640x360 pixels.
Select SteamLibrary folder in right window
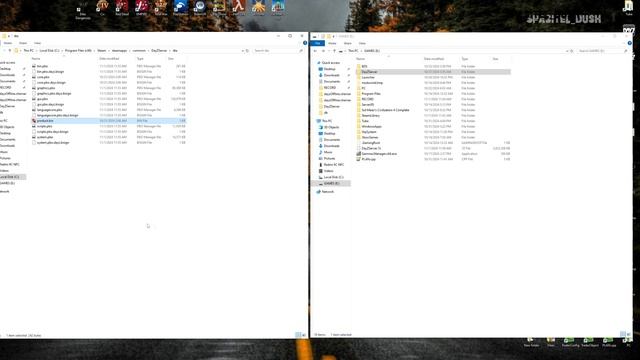pyautogui.click(x=433, y=116)
